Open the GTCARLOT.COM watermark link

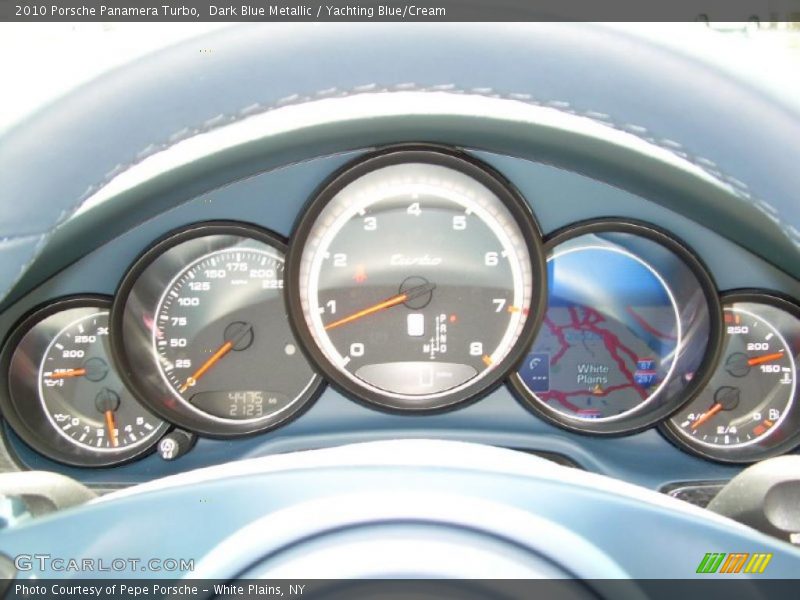pos(104,563)
